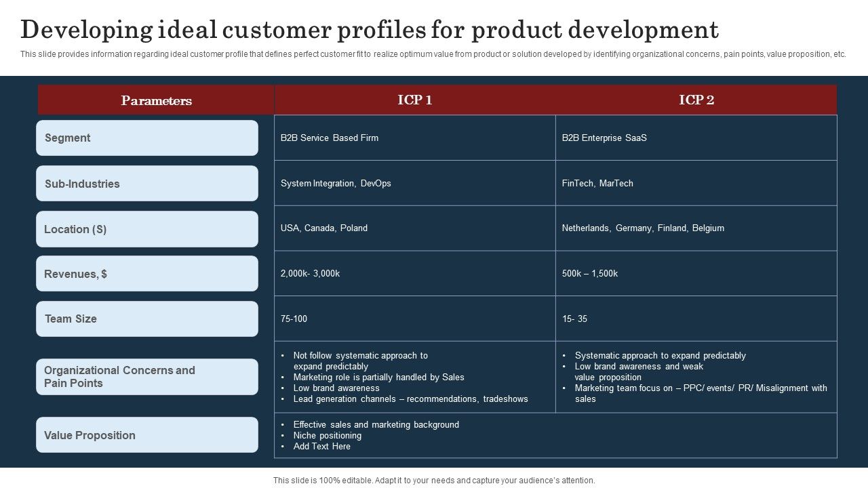
Task: Select the Team Size parameter label
Action: pyautogui.click(x=147, y=319)
